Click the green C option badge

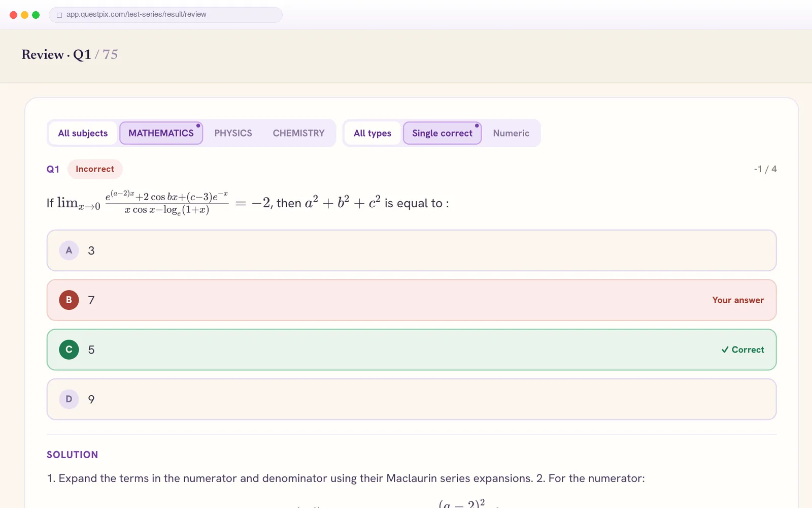(x=69, y=350)
